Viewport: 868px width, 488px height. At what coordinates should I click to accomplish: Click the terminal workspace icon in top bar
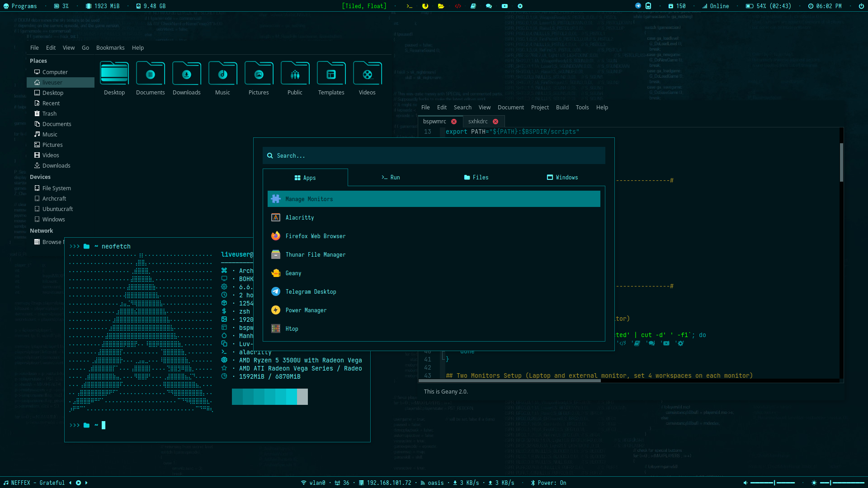(409, 6)
